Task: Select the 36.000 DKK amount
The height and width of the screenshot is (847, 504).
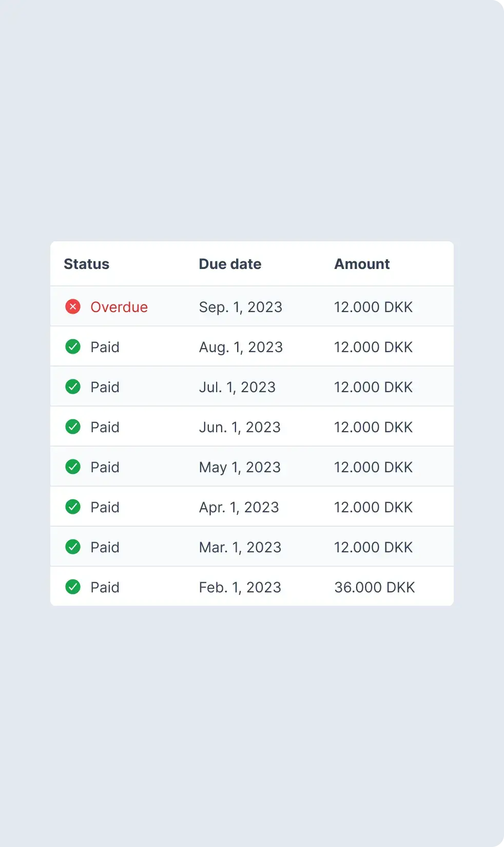Action: (x=374, y=588)
